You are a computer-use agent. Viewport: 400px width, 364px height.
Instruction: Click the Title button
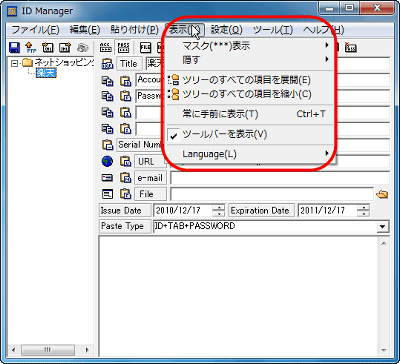129,63
